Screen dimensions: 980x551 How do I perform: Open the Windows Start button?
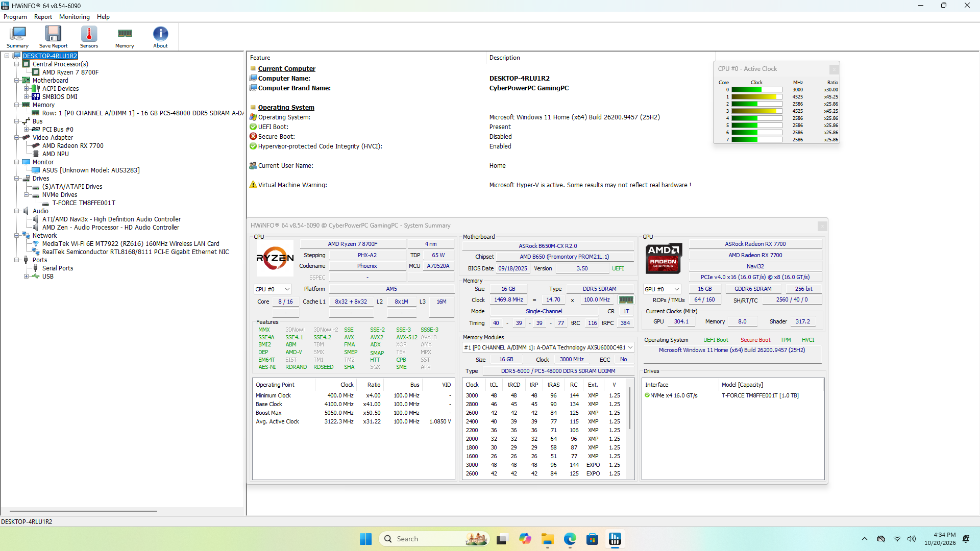click(x=365, y=539)
